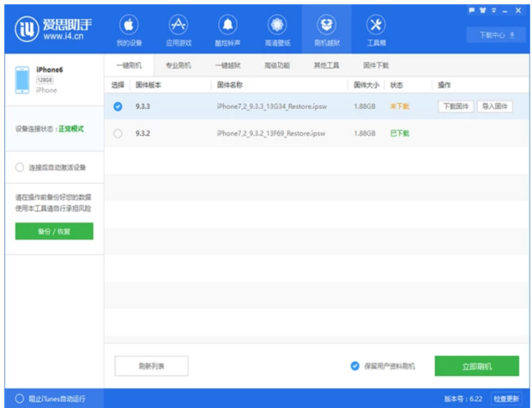Screen dimensions: 532x408
Task: Open the skin T-shirt icon
Action: coord(482,10)
